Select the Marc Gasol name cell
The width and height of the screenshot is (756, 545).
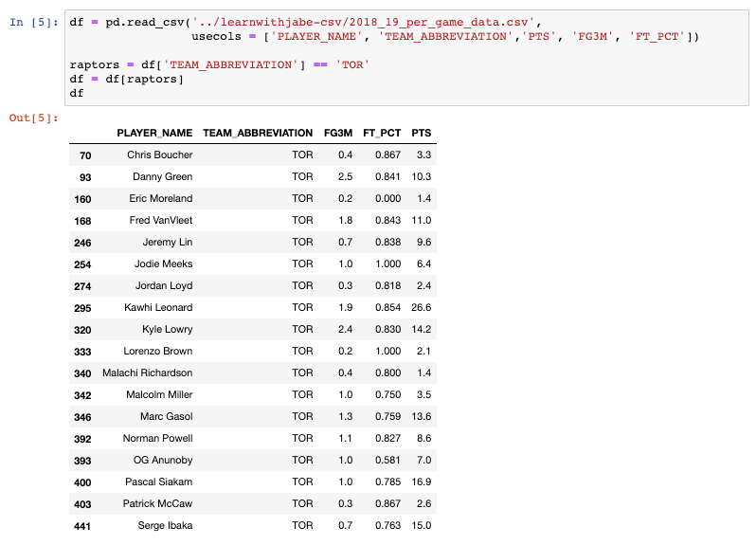click(167, 416)
